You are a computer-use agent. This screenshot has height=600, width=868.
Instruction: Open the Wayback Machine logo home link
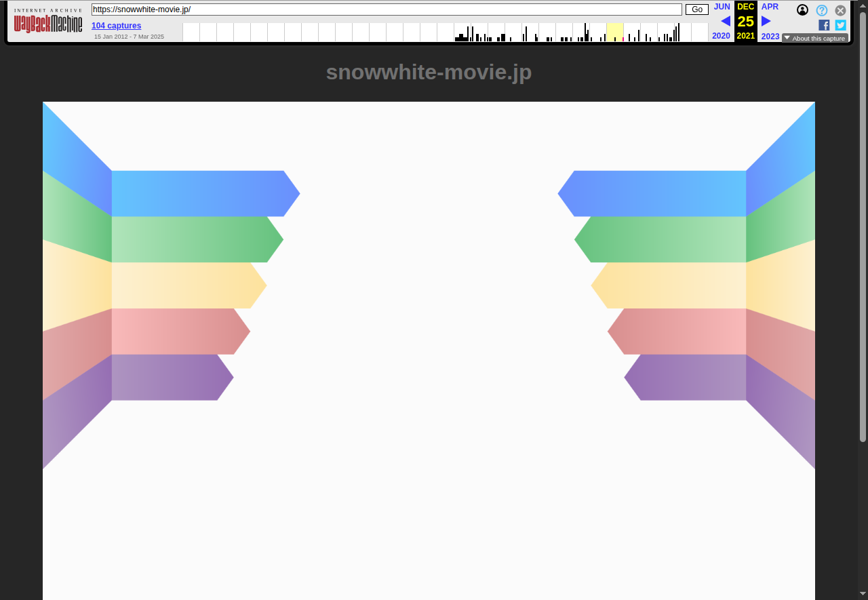coord(48,24)
